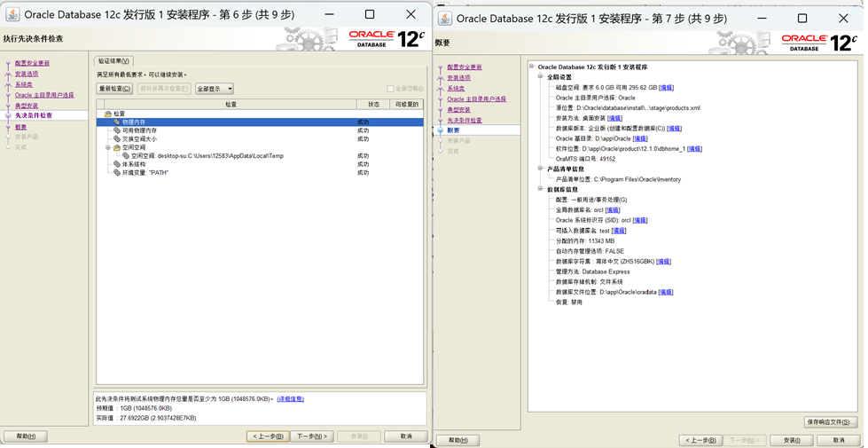Go to 安装选项 step in step 7 window
The height and width of the screenshot is (448, 868).
[x=459, y=78]
